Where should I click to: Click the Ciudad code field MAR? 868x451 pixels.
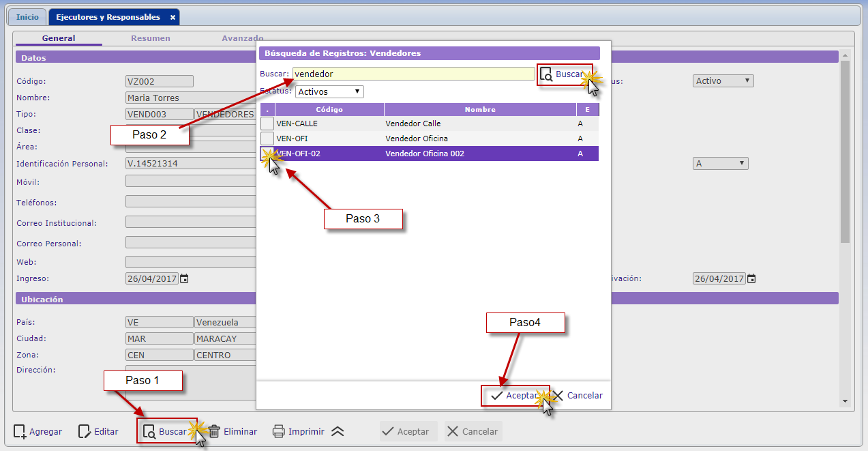coord(160,338)
